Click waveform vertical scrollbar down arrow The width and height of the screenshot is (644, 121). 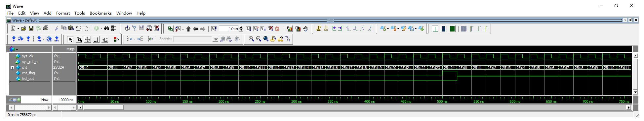pyautogui.click(x=635, y=92)
